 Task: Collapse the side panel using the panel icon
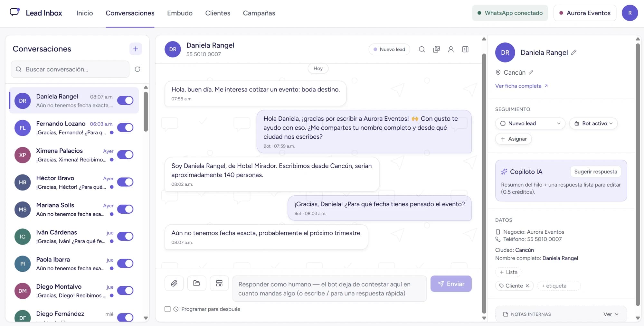point(465,49)
